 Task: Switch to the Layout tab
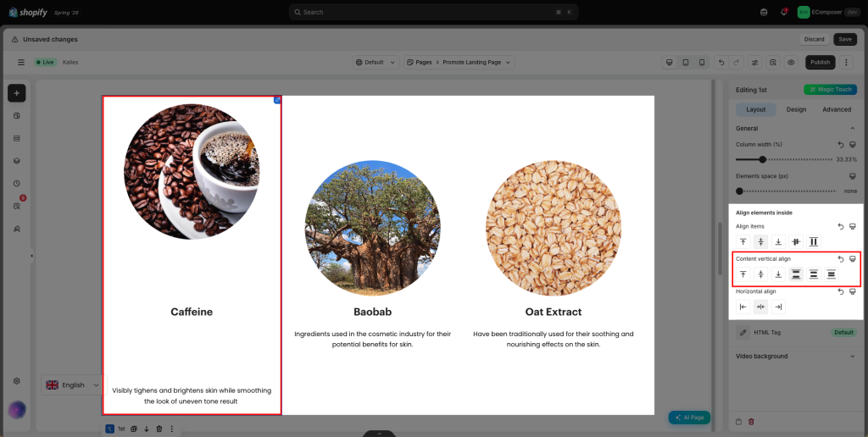(755, 109)
